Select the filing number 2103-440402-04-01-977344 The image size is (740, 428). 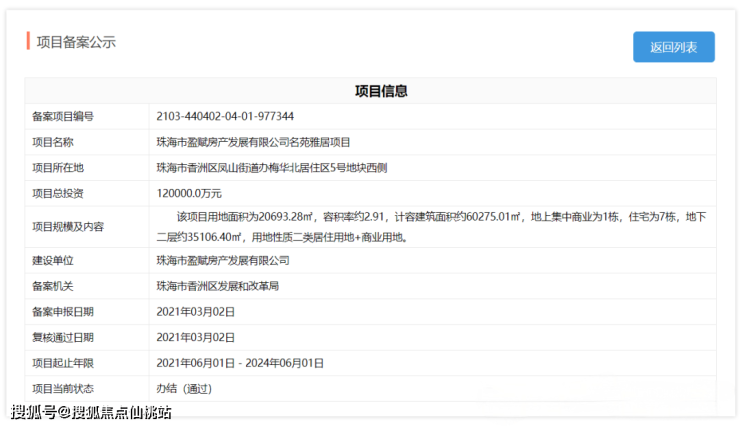click(x=225, y=116)
